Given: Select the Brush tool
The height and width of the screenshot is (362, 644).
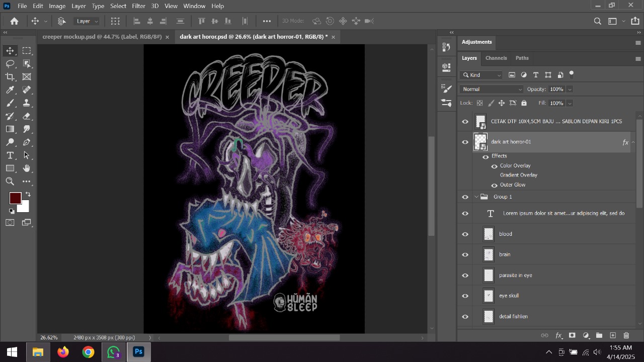Looking at the screenshot, I should coord(10,103).
